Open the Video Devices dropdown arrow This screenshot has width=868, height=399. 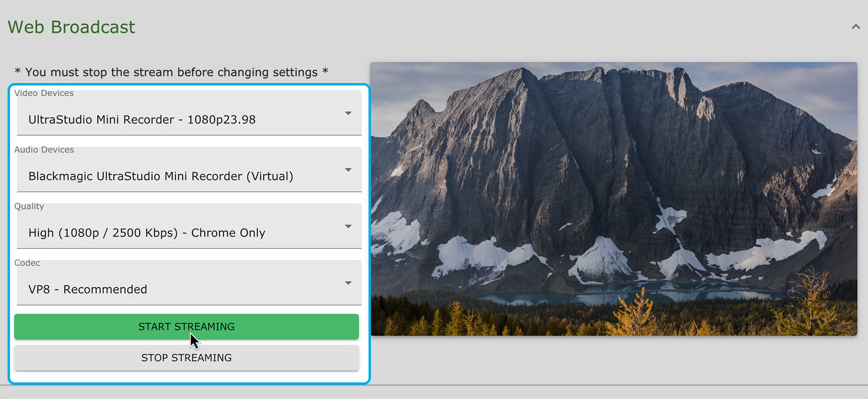tap(348, 113)
